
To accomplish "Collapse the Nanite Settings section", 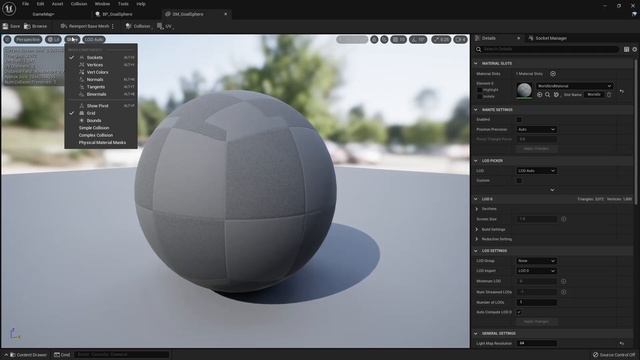I will (x=476, y=110).
